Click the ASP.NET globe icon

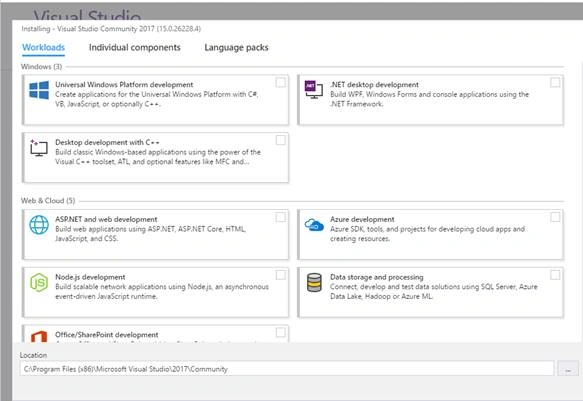click(x=39, y=225)
